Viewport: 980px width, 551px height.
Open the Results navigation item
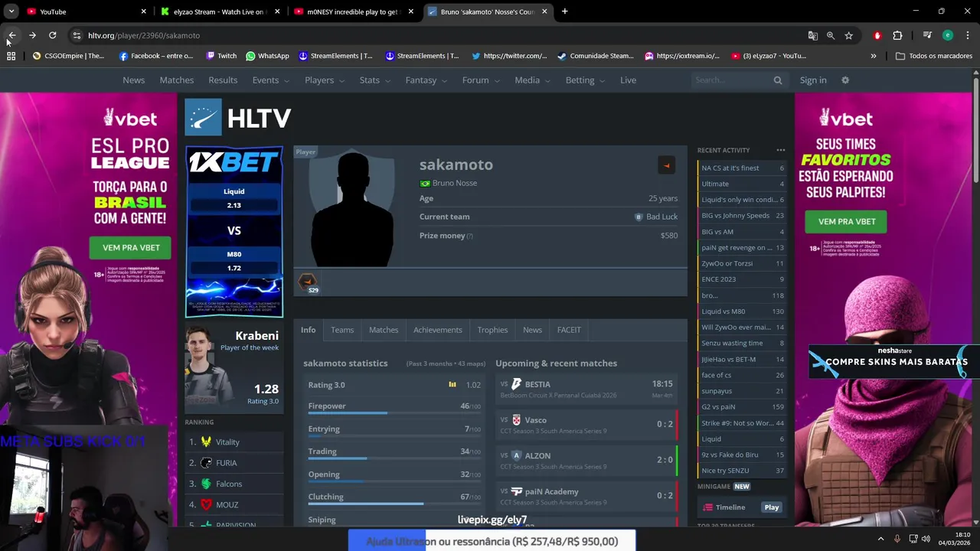coord(223,80)
